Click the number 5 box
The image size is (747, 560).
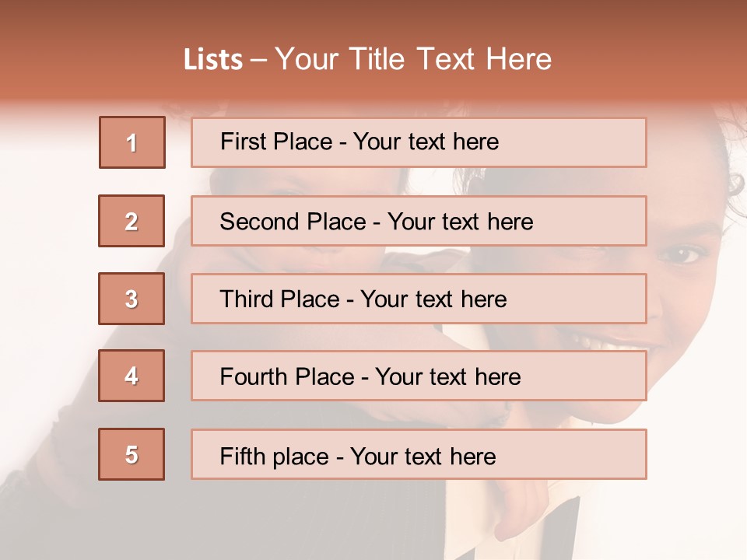click(132, 454)
